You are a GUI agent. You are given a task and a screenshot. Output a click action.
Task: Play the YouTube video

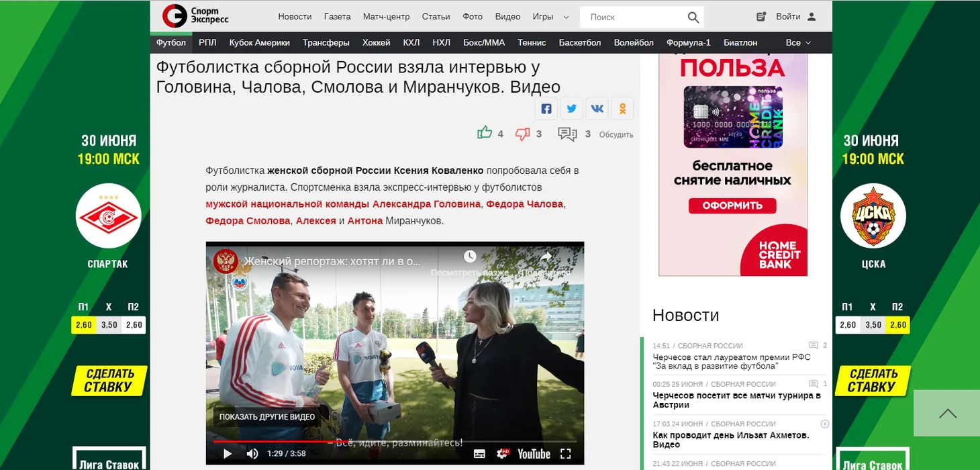click(228, 454)
